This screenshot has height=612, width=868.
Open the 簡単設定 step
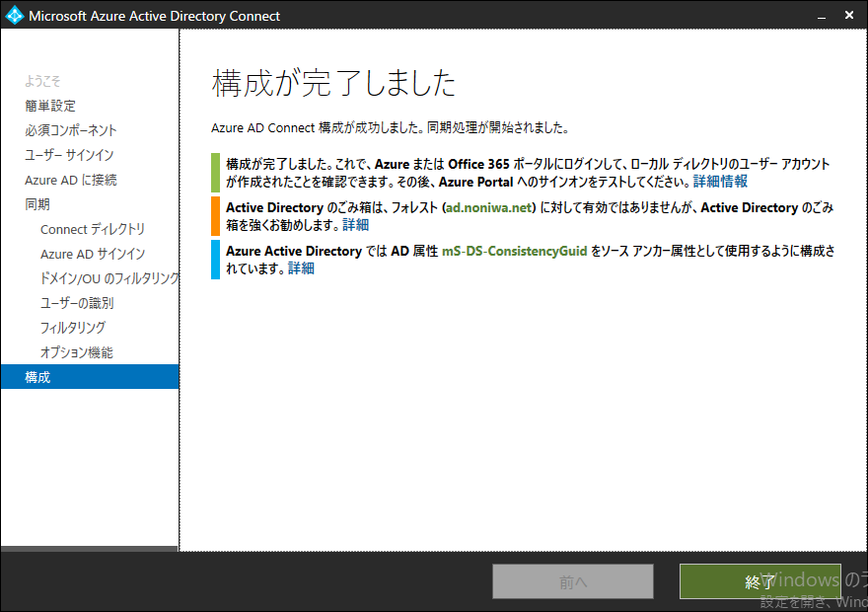point(50,106)
